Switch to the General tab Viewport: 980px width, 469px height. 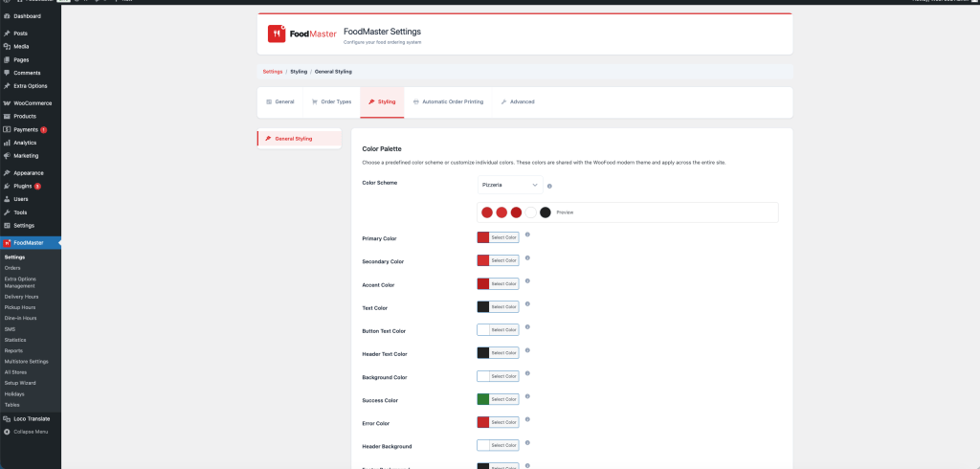click(280, 101)
